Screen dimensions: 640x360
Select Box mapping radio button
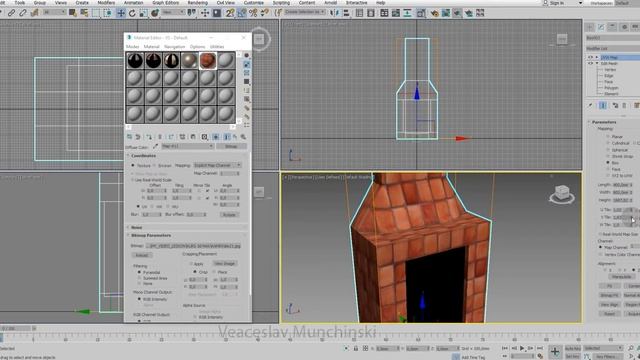(608, 163)
